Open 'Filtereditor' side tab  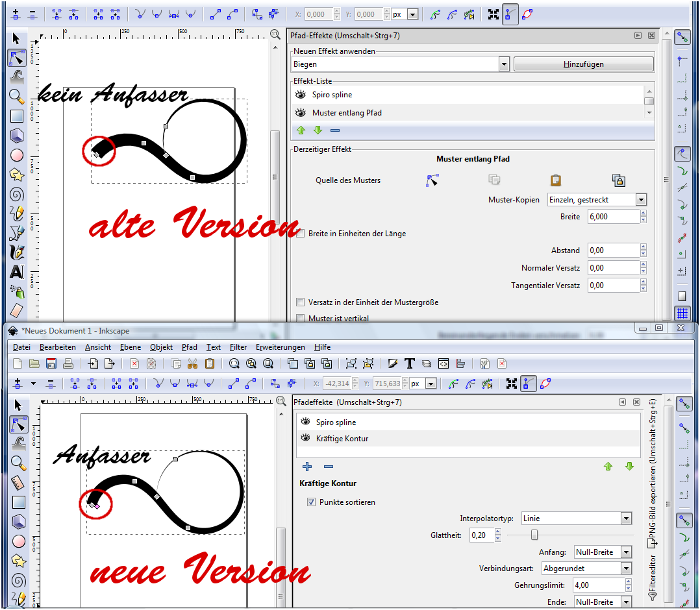tap(652, 578)
